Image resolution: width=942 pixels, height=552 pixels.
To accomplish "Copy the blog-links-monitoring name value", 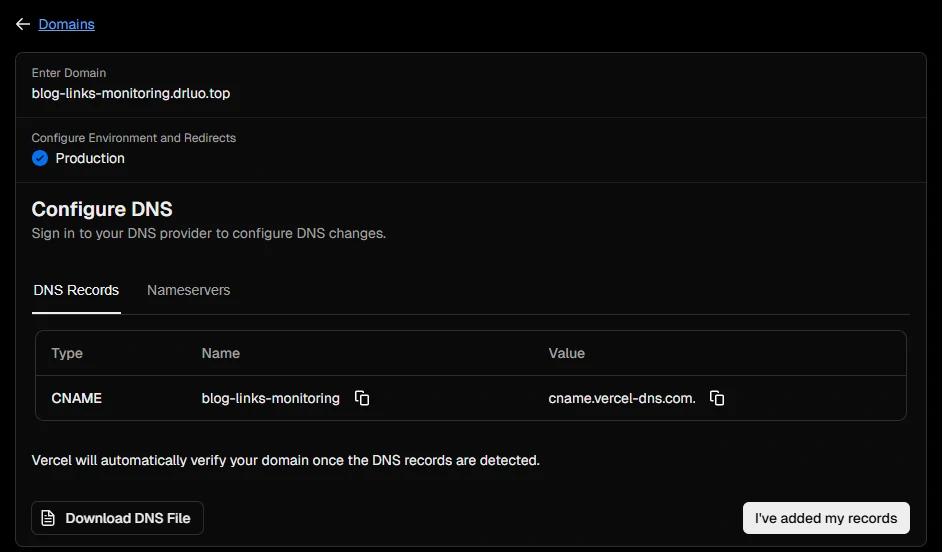I will click(x=362, y=398).
